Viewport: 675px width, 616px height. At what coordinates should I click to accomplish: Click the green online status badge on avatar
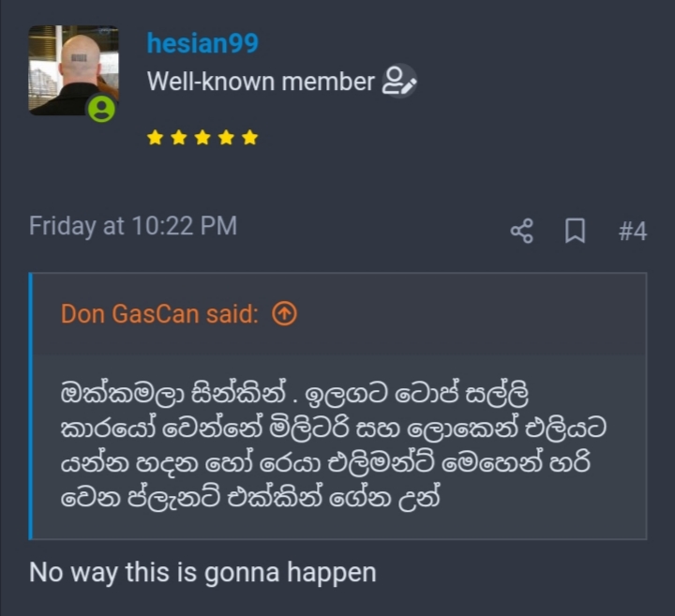pyautogui.click(x=101, y=109)
